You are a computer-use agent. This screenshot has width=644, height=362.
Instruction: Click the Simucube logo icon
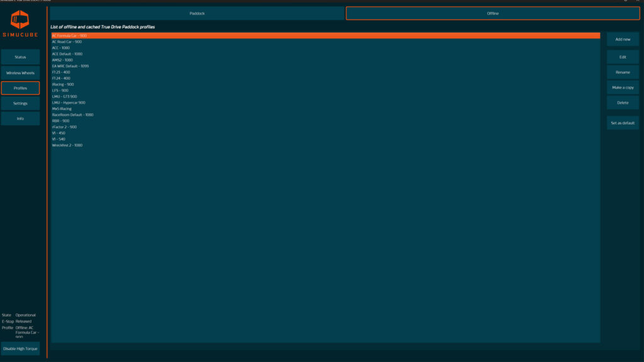click(20, 19)
